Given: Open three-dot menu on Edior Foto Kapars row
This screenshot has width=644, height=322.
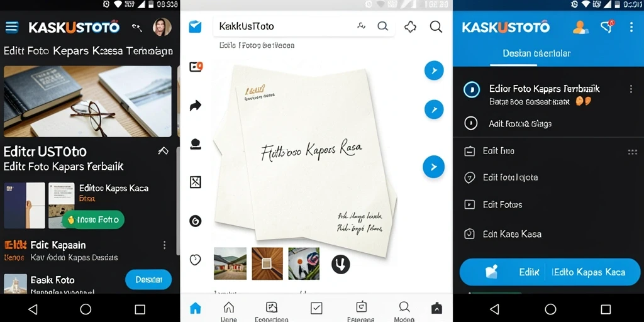Looking at the screenshot, I should pyautogui.click(x=631, y=89).
